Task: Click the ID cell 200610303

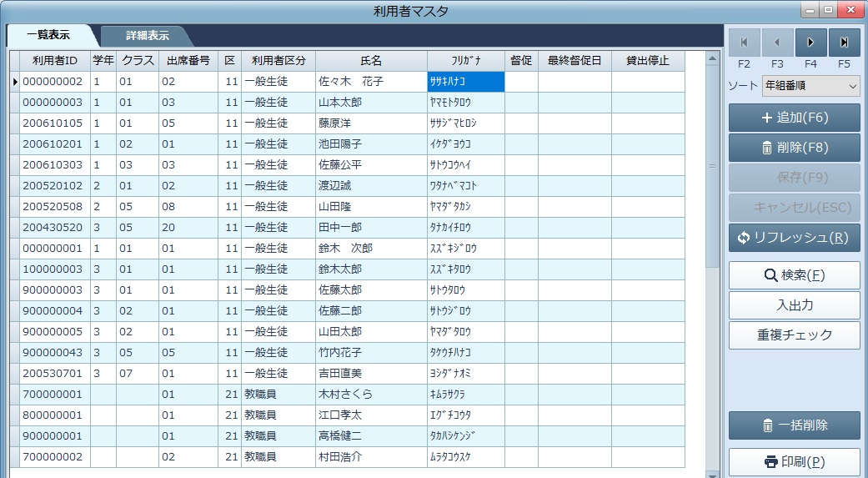Action: point(55,165)
